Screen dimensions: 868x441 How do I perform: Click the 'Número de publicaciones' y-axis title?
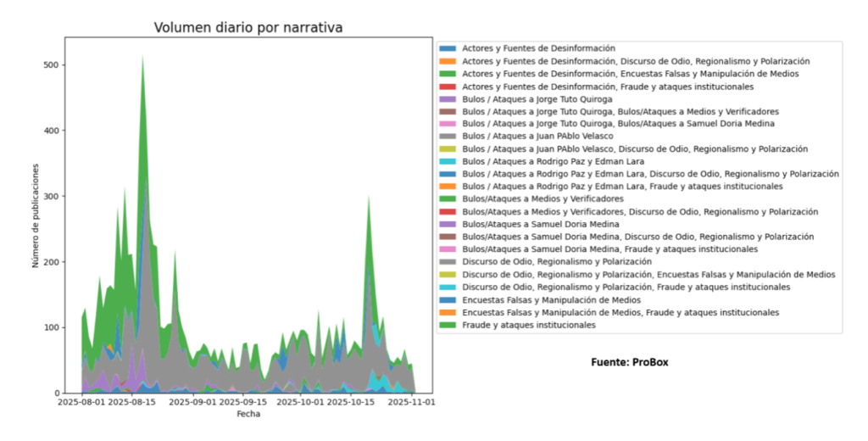[36, 215]
